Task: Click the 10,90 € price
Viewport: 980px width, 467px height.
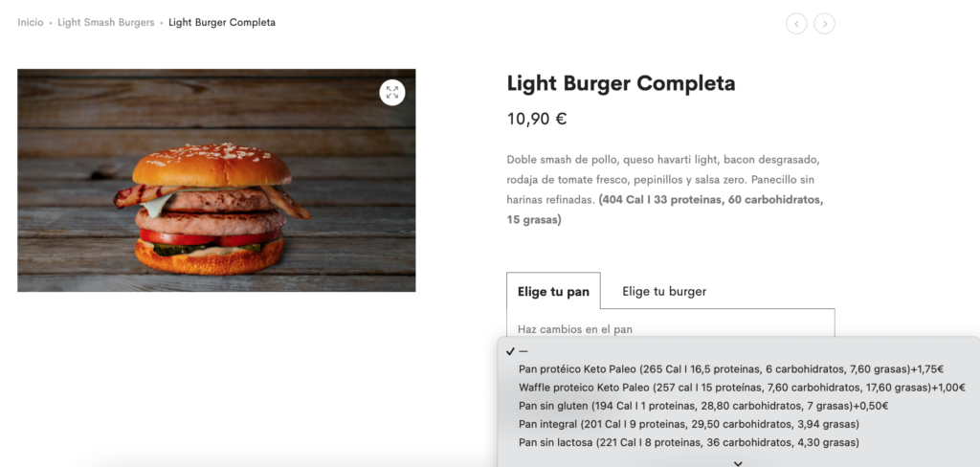Action: (537, 120)
